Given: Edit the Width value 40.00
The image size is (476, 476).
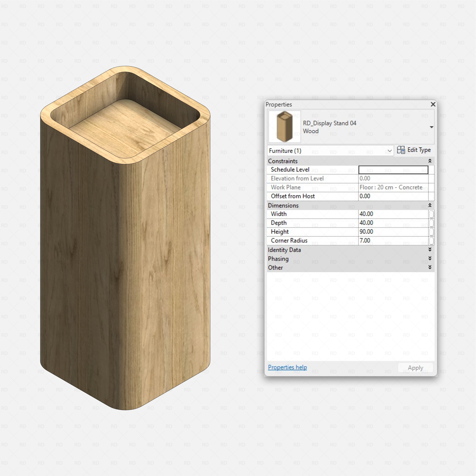Looking at the screenshot, I should coord(393,214).
